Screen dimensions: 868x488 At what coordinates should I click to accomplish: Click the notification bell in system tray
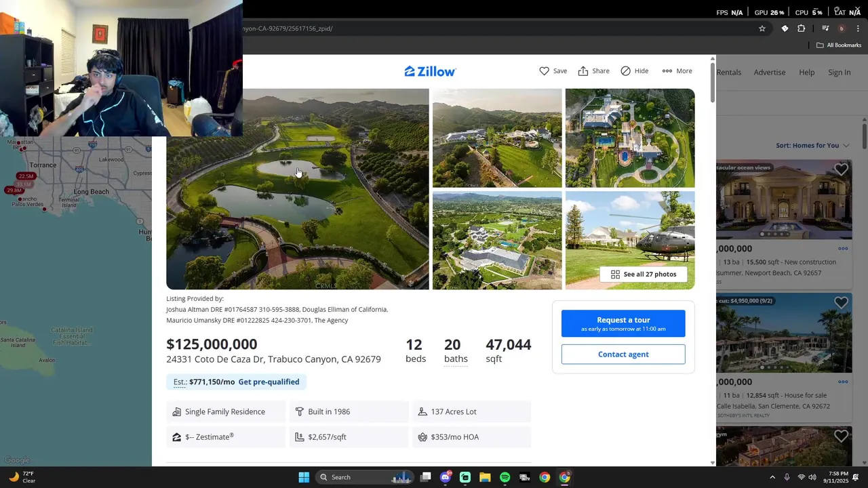[x=856, y=477]
